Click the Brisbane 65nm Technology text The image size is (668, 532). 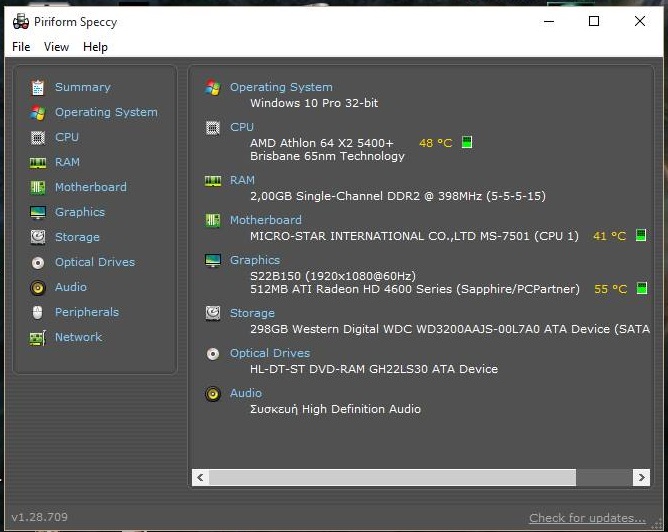pyautogui.click(x=327, y=156)
